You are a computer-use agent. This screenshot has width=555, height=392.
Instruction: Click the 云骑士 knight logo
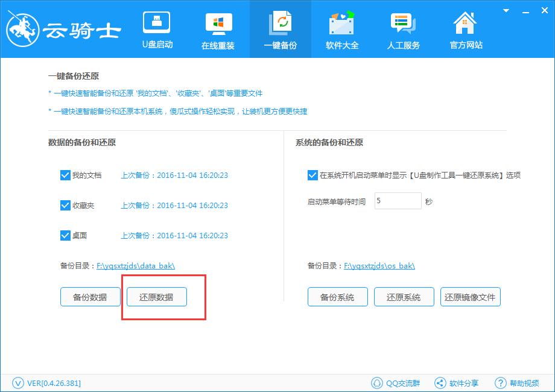pos(23,30)
